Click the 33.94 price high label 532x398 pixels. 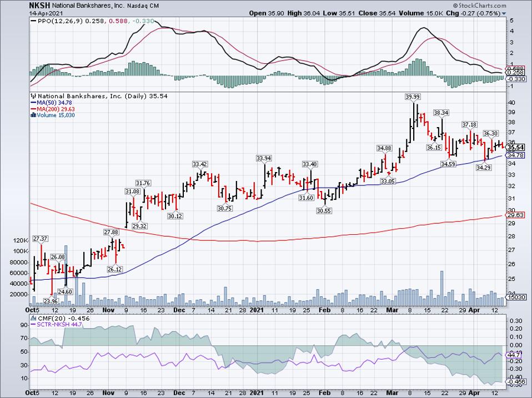(x=264, y=158)
